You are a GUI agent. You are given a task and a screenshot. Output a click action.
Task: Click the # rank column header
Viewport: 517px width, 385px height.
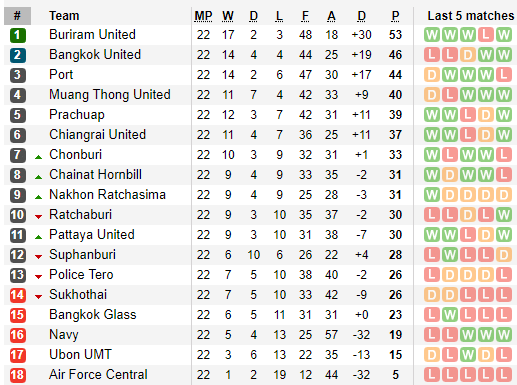pyautogui.click(x=17, y=16)
